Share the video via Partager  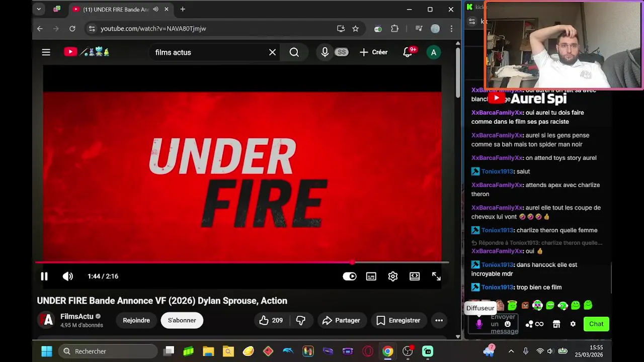point(341,320)
